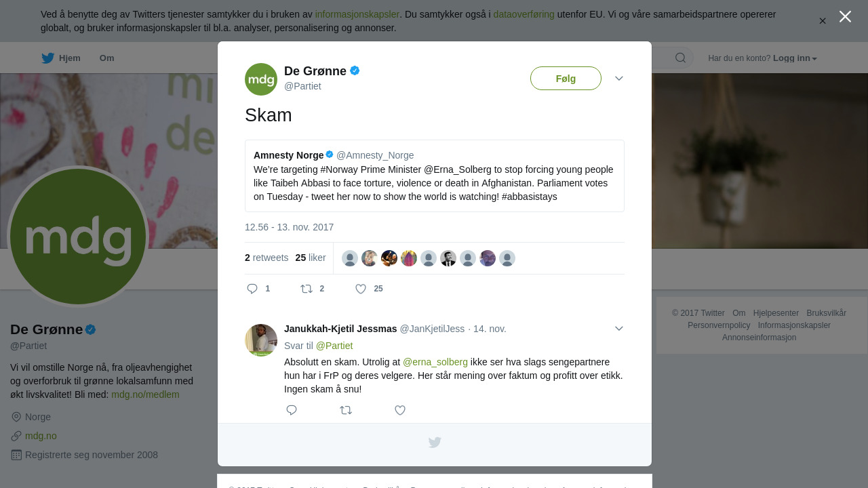Like Janukkah-Kjetil Jessmas' reply
The image size is (868, 488).
click(400, 410)
